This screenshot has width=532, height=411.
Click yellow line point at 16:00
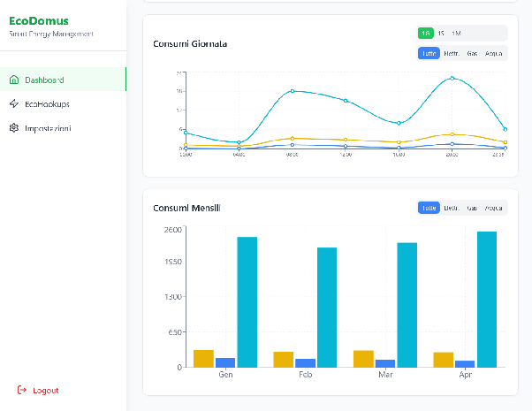point(399,142)
